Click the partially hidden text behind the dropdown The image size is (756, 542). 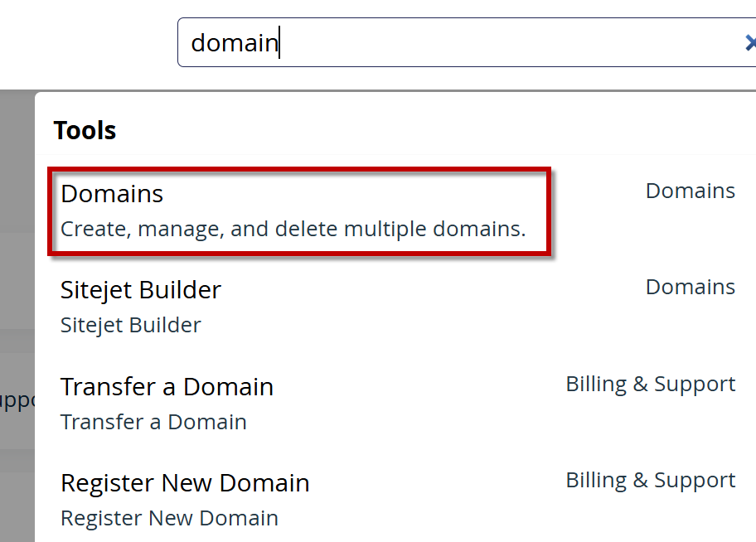(x=17, y=401)
